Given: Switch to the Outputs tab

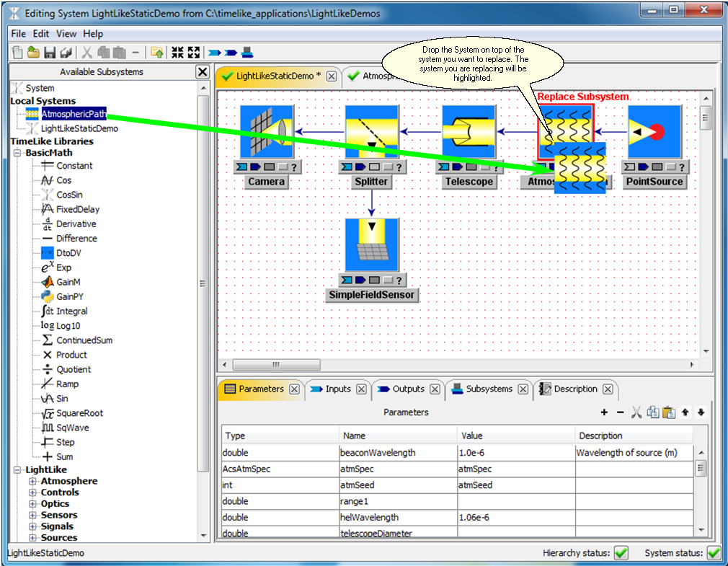Looking at the screenshot, I should click(408, 389).
